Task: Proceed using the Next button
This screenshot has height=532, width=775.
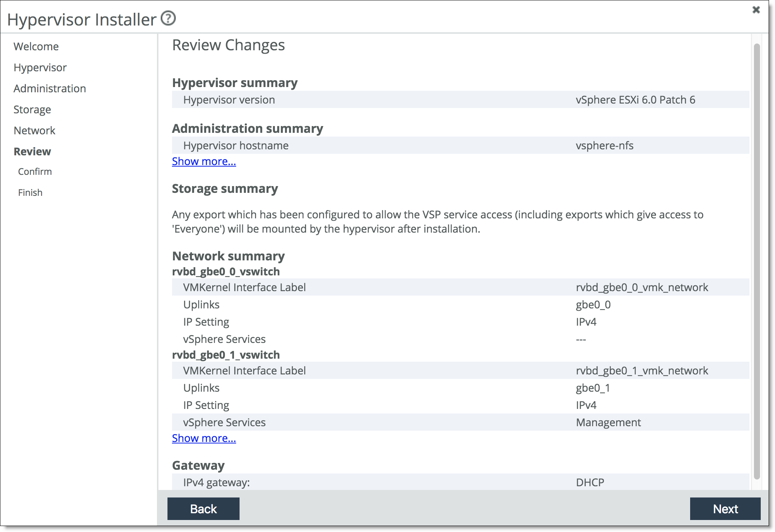Action: pyautogui.click(x=725, y=509)
